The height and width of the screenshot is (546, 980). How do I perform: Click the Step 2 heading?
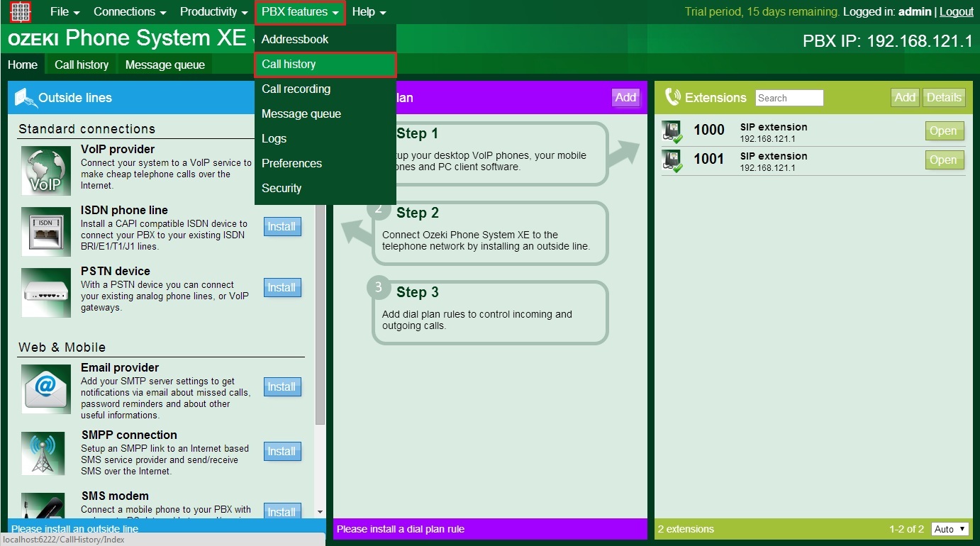click(418, 213)
